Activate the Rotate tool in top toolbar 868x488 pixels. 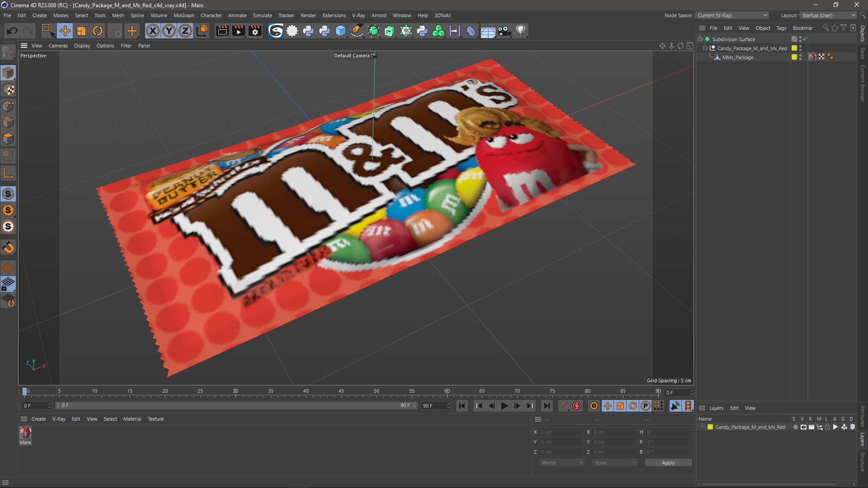tap(98, 31)
